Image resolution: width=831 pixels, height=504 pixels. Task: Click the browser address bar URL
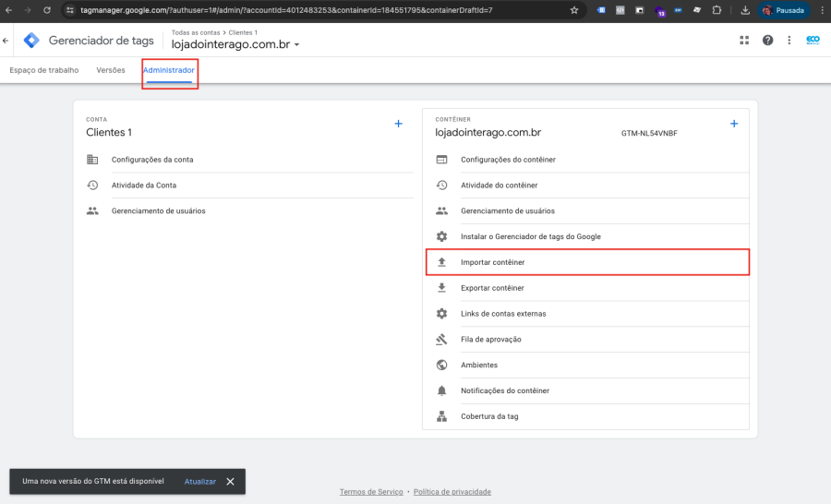click(x=286, y=10)
